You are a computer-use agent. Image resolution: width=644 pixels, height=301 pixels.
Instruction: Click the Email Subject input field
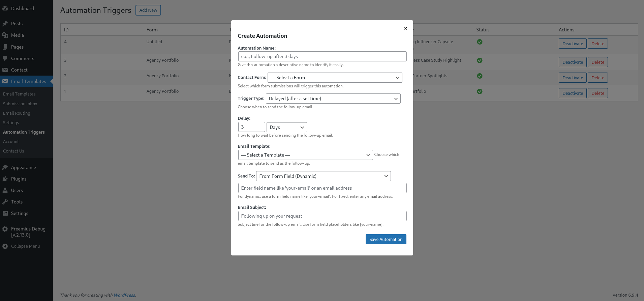coord(322,216)
